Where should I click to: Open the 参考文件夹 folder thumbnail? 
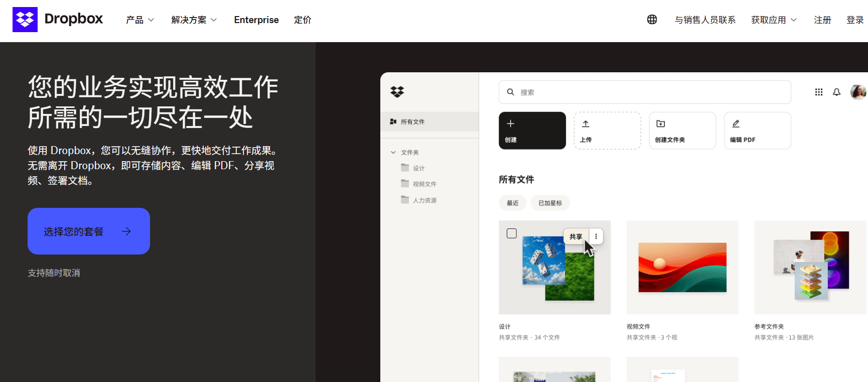coord(810,267)
